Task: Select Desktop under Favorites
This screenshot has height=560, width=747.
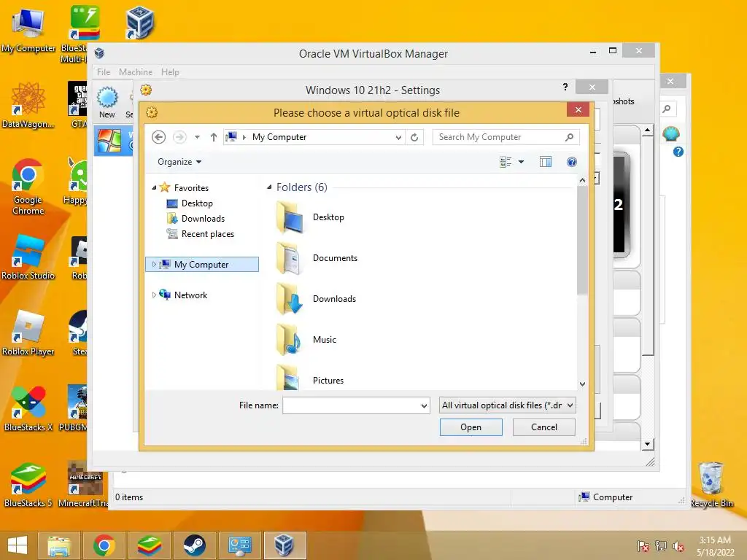Action: 197,203
